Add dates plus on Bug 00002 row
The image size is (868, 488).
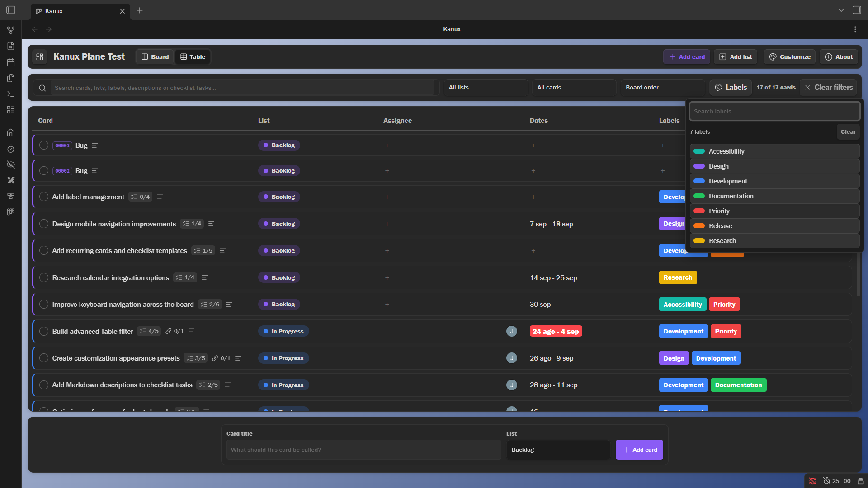point(533,171)
